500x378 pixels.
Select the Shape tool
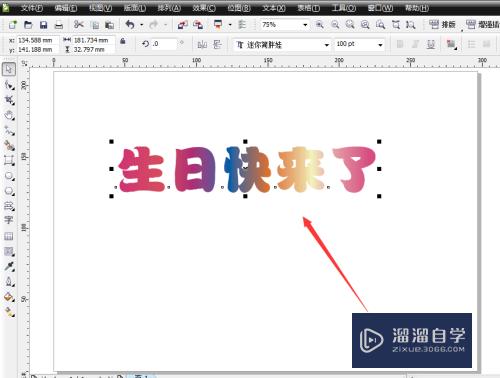(9, 85)
